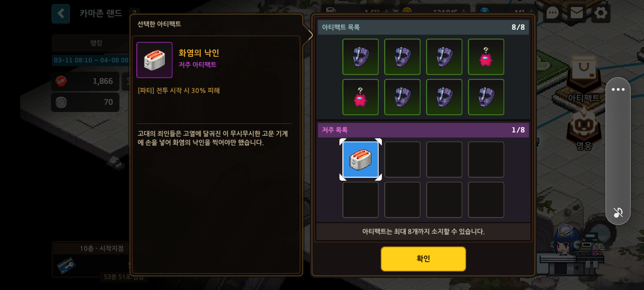Confirm with the yellow 확인 button
The height and width of the screenshot is (290, 644).
pos(423,259)
